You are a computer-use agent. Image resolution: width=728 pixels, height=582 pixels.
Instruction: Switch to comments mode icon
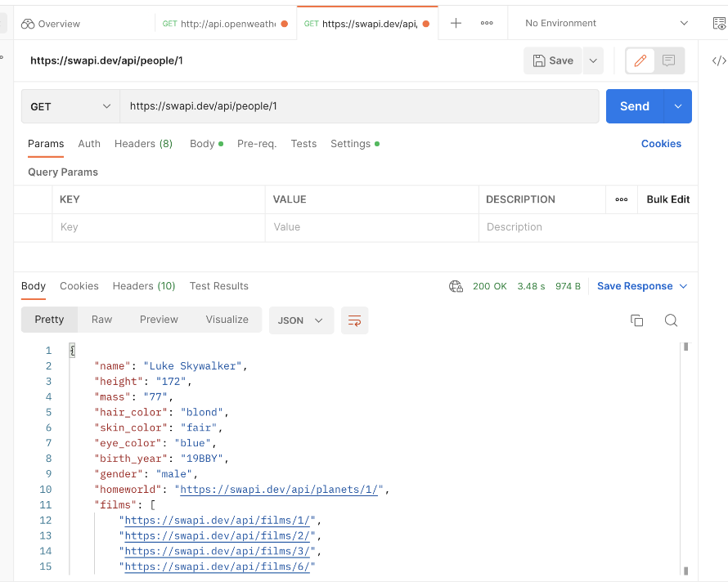pos(668,60)
